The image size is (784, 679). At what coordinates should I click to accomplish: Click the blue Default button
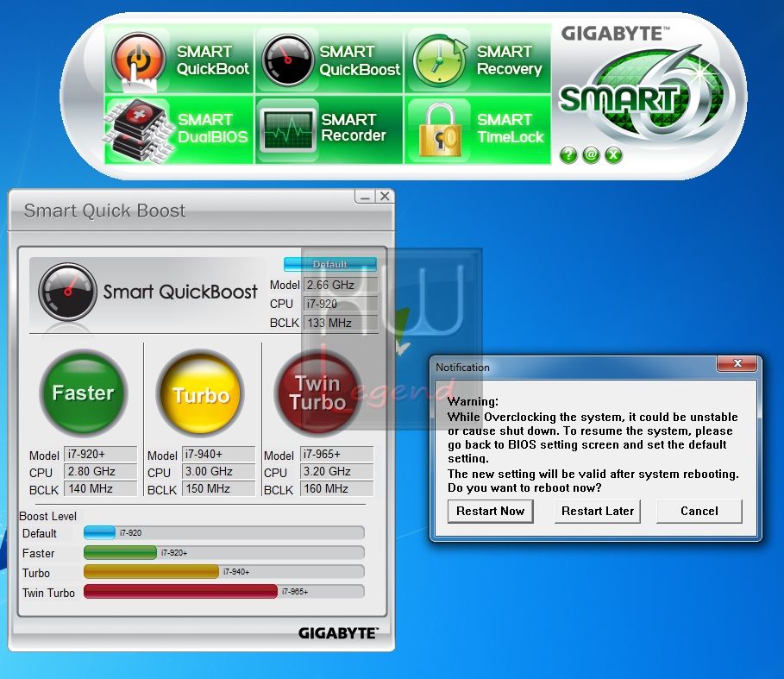tap(330, 264)
